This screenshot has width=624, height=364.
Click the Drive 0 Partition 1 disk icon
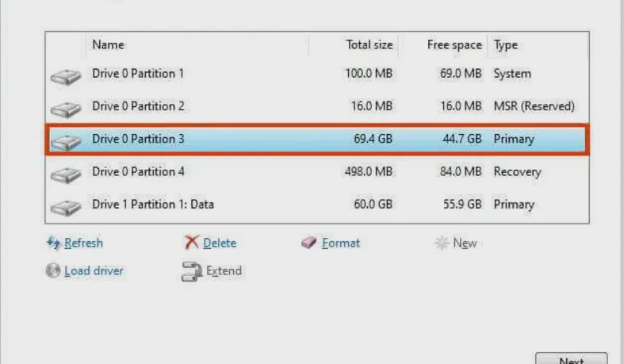tap(66, 76)
